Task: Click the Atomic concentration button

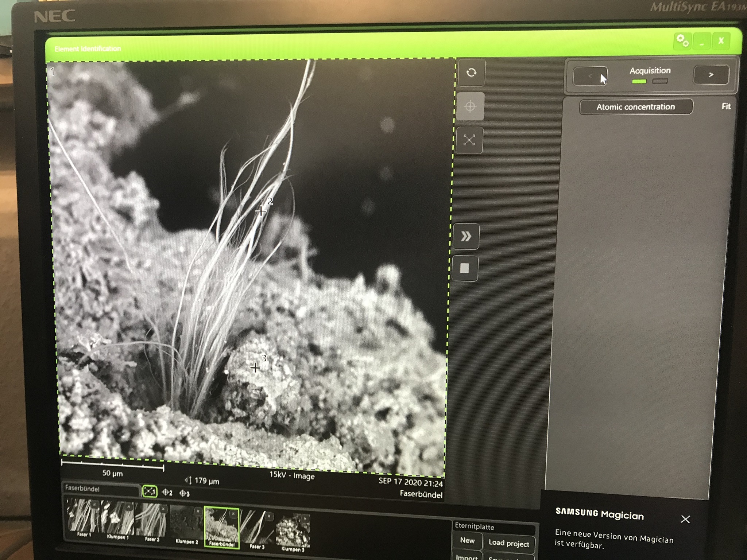Action: point(636,107)
